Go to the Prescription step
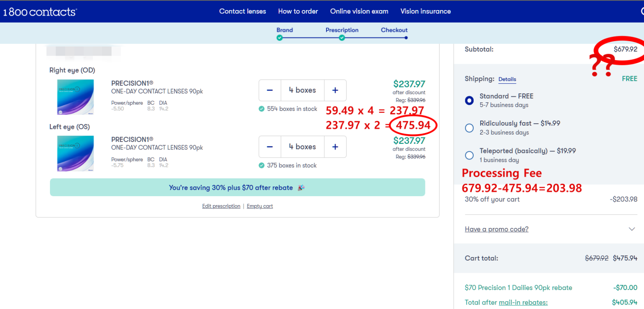Image resolution: width=644 pixels, height=309 pixels. (x=342, y=30)
